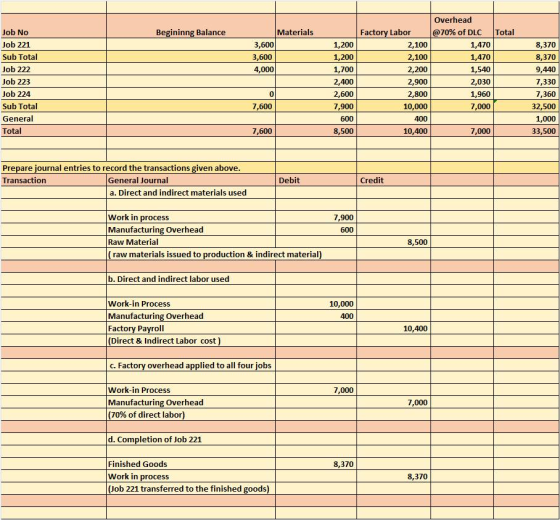This screenshot has width=560, height=520.
Task: Click the 'Credit' column header
Action: click(393, 180)
